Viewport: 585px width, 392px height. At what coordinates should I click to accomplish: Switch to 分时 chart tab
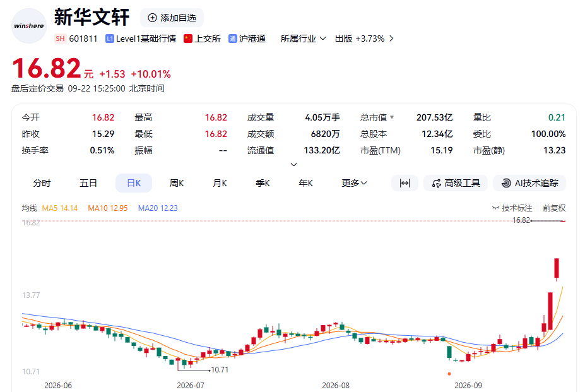[42, 183]
